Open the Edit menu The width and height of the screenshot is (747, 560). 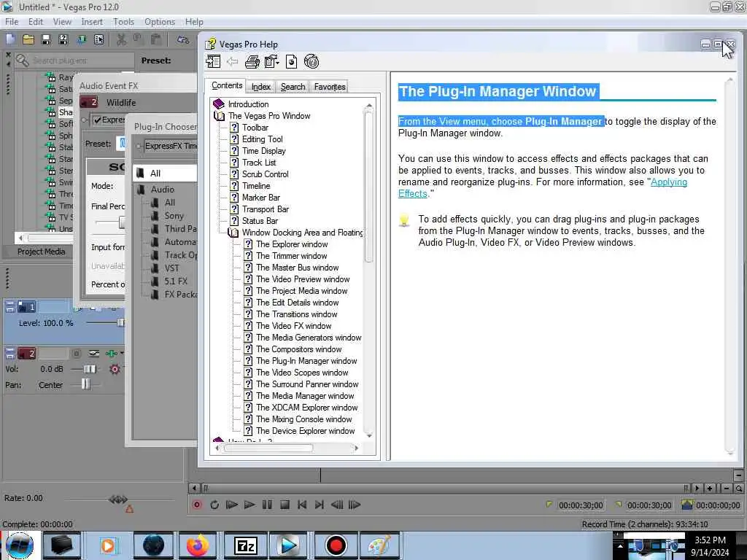click(36, 22)
